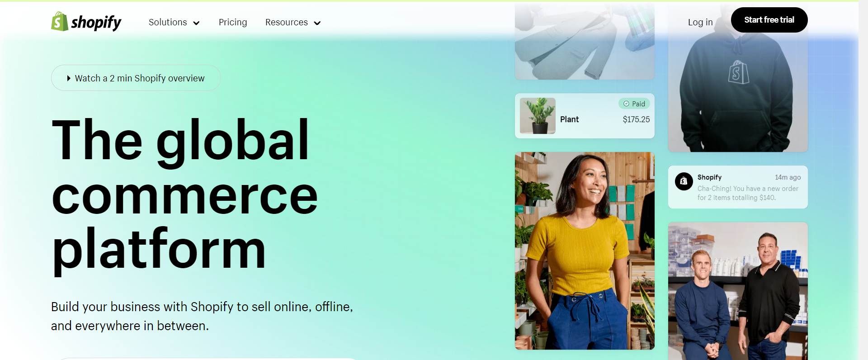Click the 14m ago timestamp
Viewport: 868px width, 360px height.
788,177
